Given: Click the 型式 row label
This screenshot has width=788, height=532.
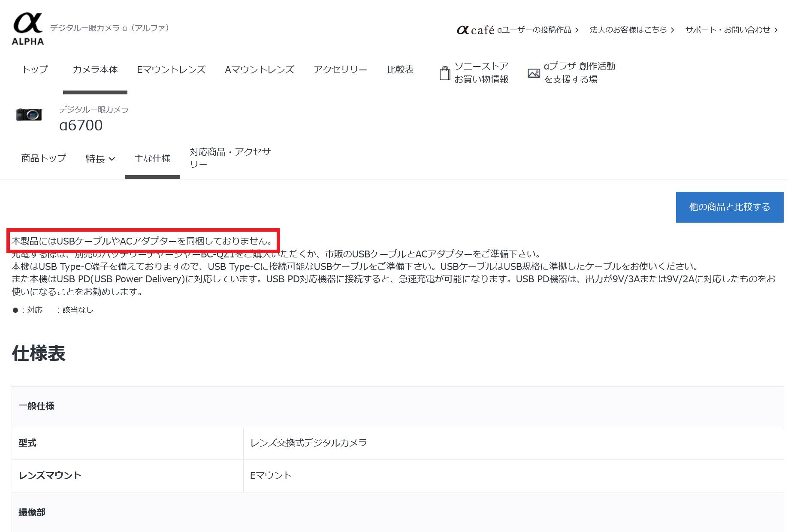Looking at the screenshot, I should [x=27, y=443].
